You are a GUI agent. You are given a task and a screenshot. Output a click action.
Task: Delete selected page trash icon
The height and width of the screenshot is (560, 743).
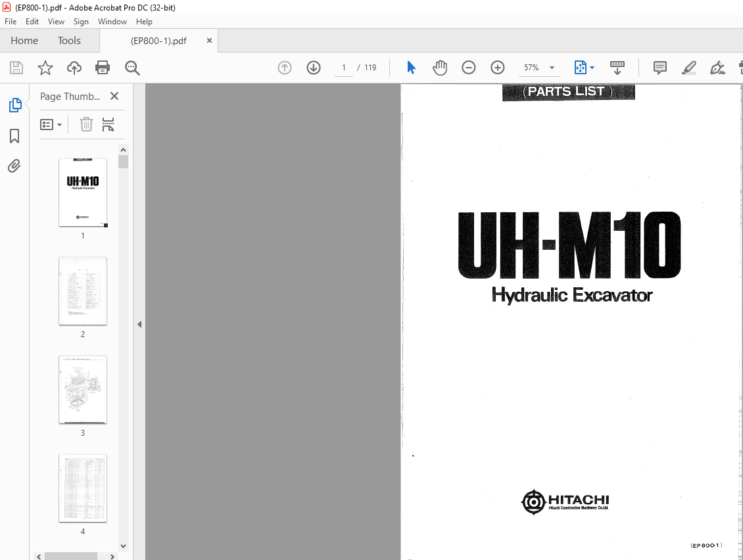tap(86, 125)
